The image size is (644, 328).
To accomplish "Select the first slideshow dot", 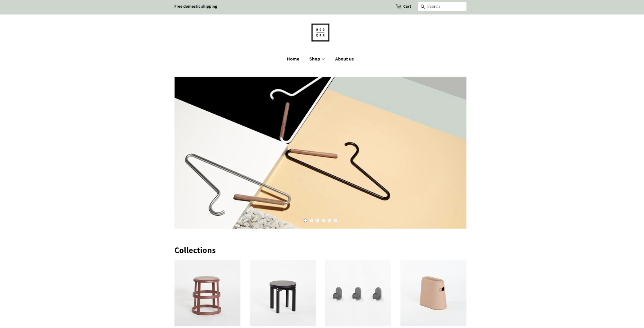I will tap(305, 221).
